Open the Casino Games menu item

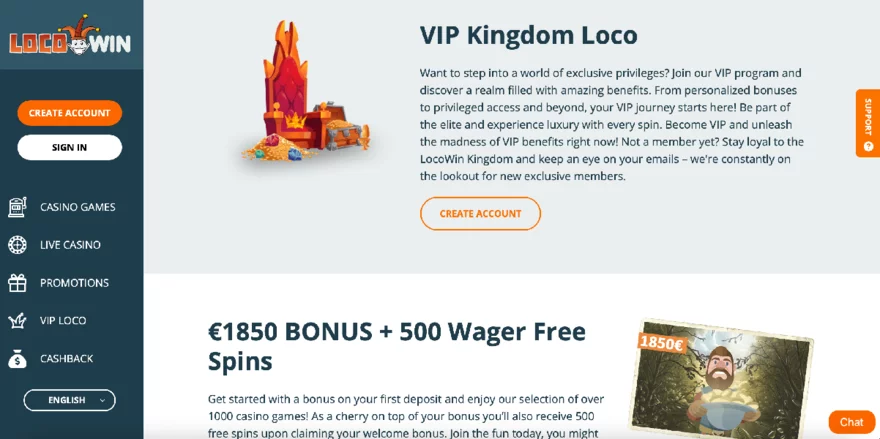[x=77, y=207]
